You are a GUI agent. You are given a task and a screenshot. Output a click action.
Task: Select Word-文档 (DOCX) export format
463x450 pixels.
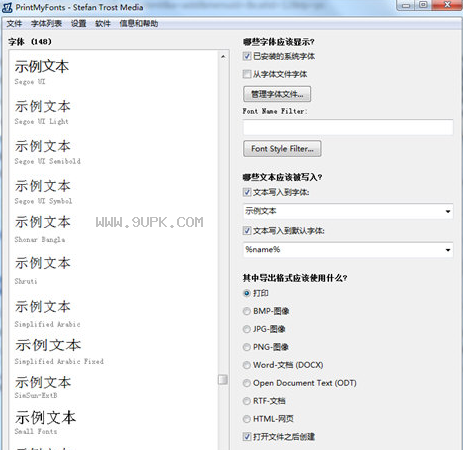(247, 365)
